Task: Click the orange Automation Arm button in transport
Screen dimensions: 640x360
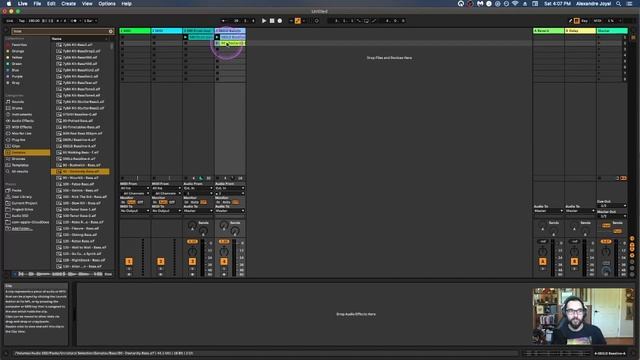Action: point(298,21)
